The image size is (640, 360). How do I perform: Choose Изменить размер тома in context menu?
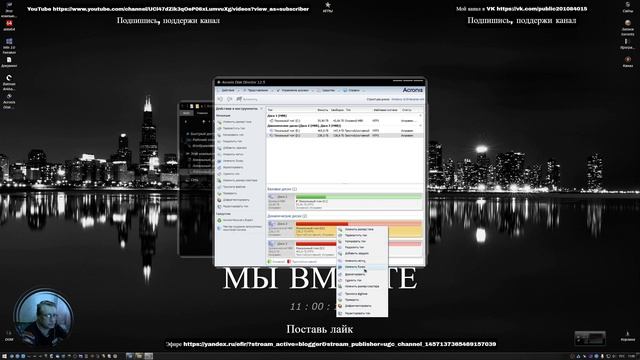click(362, 229)
